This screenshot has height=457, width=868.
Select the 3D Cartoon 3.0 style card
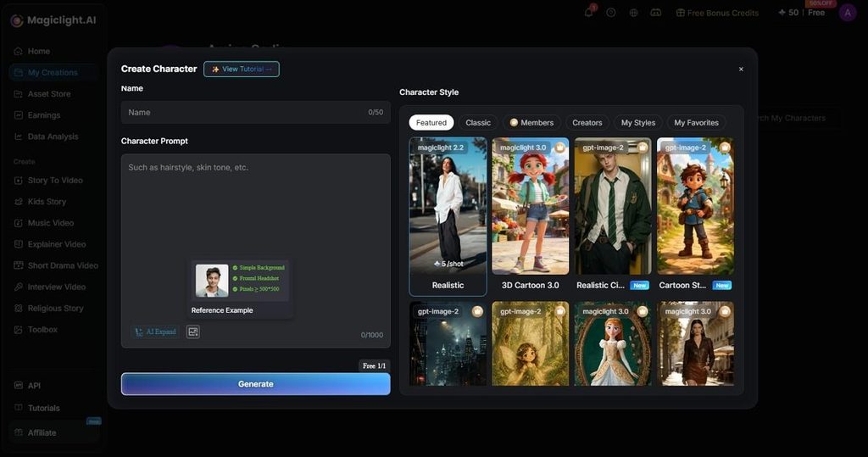pos(531,215)
